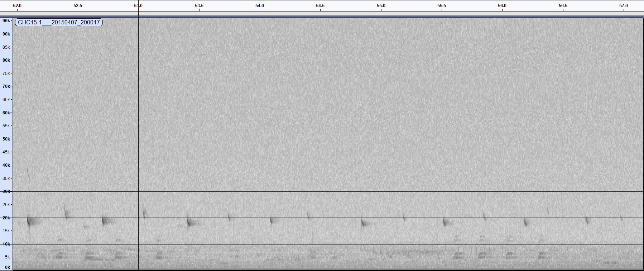Click the 52.5 tick on time ruler

coord(78,6)
